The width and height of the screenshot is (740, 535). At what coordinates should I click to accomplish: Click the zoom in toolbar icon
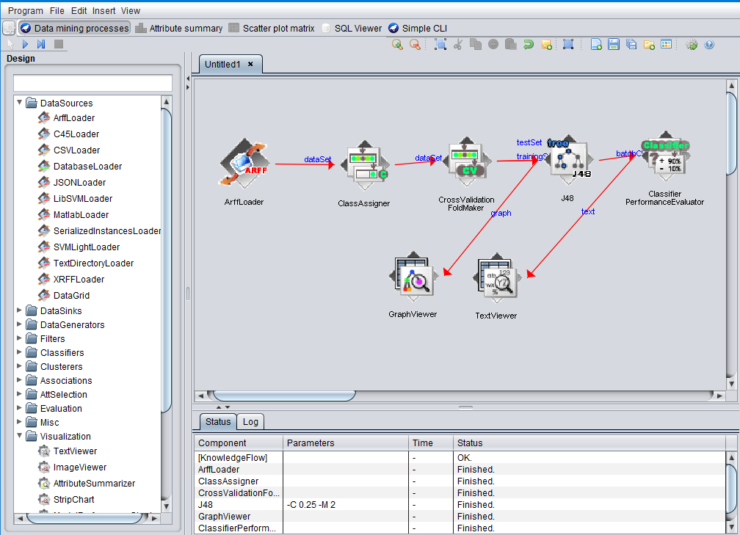click(x=397, y=45)
